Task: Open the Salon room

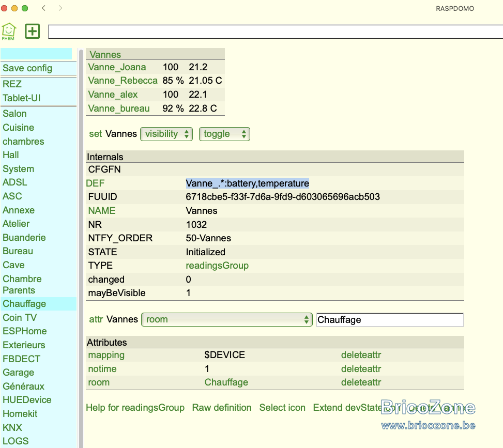Action: (15, 114)
